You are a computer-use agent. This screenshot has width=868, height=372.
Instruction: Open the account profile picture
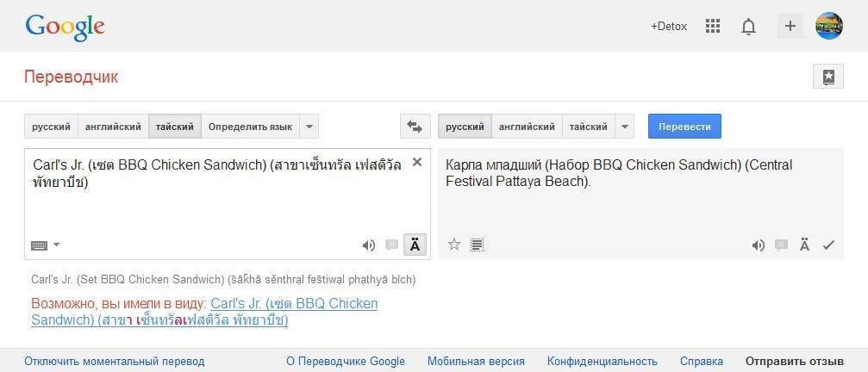coord(829,26)
